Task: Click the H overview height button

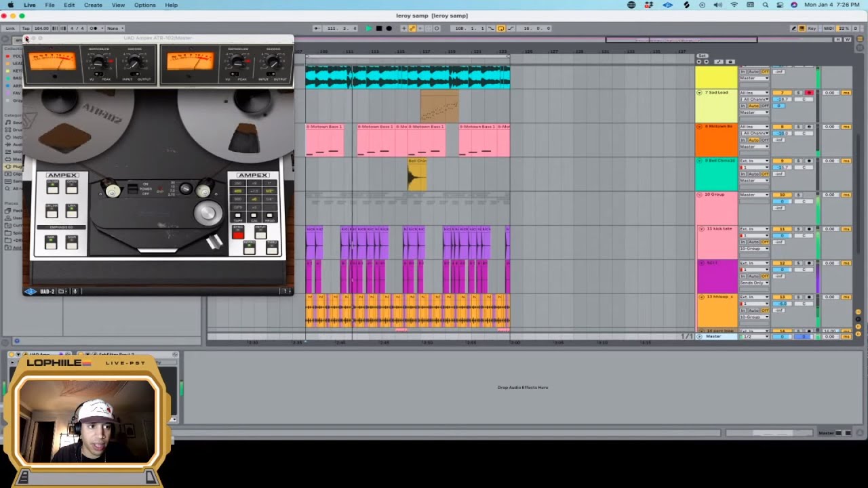Action: pos(838,39)
